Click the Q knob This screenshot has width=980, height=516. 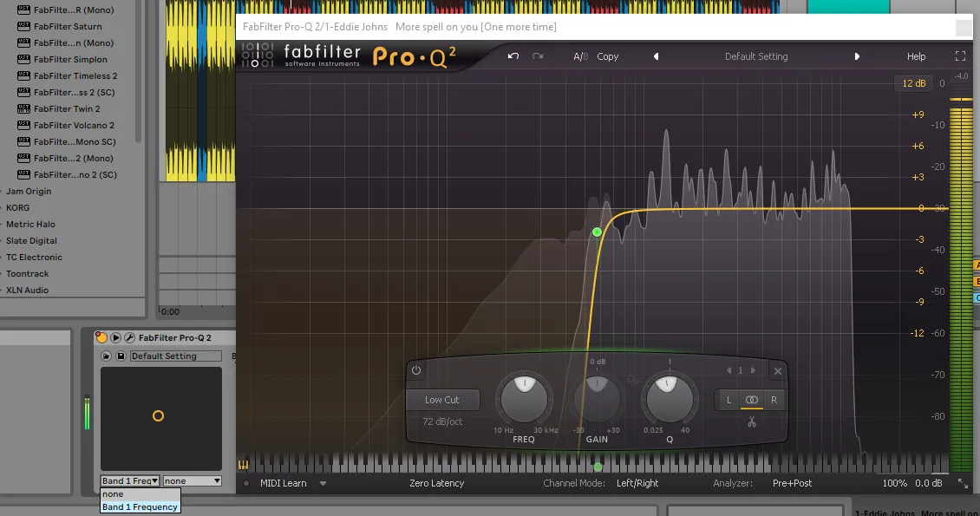click(x=670, y=399)
